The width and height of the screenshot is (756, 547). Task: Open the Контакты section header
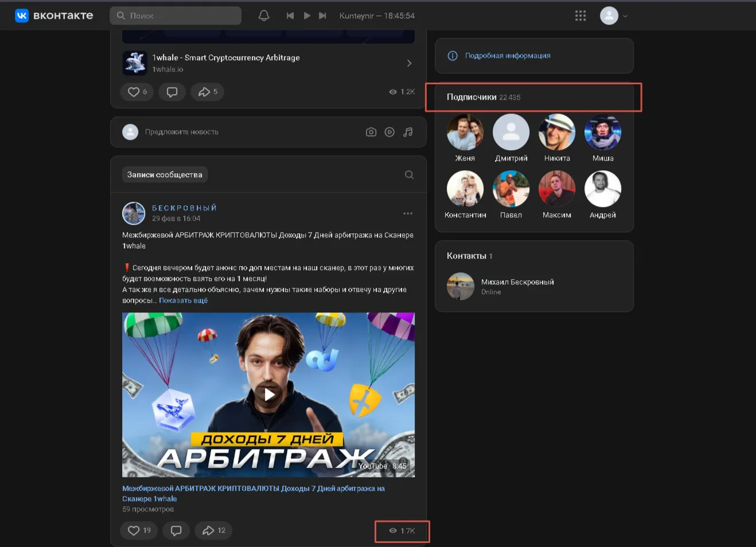pyautogui.click(x=469, y=256)
